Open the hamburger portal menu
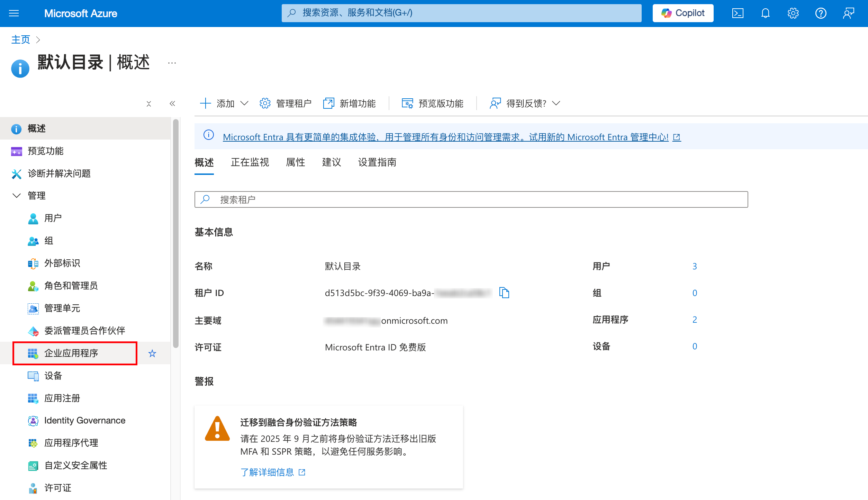This screenshot has height=500, width=868. click(x=14, y=13)
